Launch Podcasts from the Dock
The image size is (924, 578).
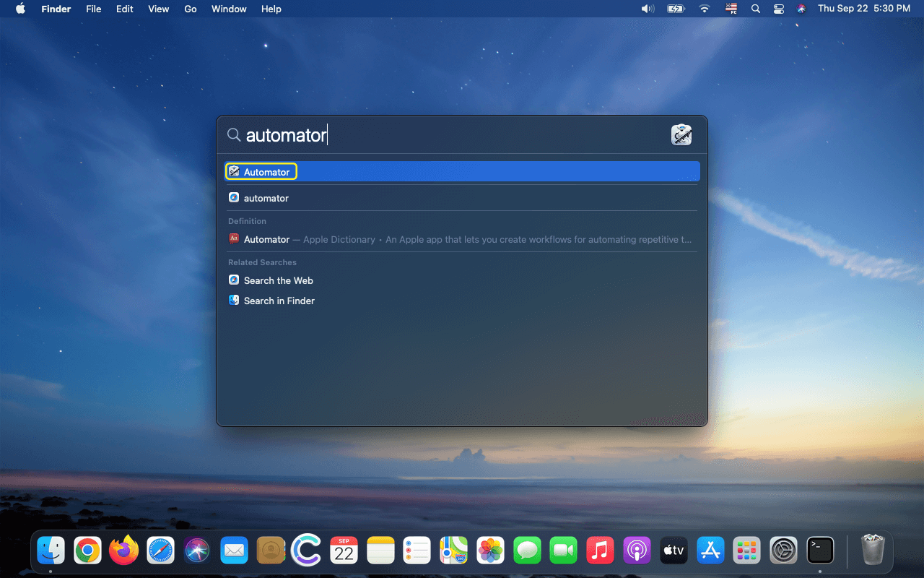[637, 550]
